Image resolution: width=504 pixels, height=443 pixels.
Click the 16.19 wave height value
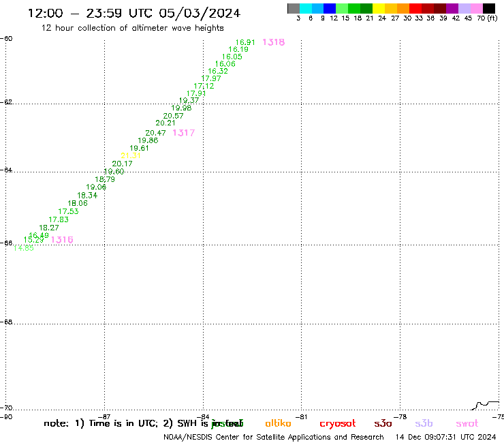(238, 50)
